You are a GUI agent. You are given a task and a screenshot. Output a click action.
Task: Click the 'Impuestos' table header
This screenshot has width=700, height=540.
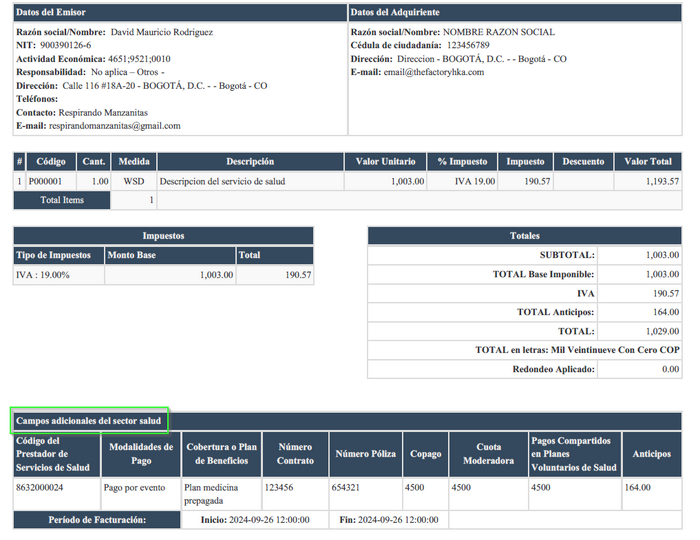click(x=163, y=236)
